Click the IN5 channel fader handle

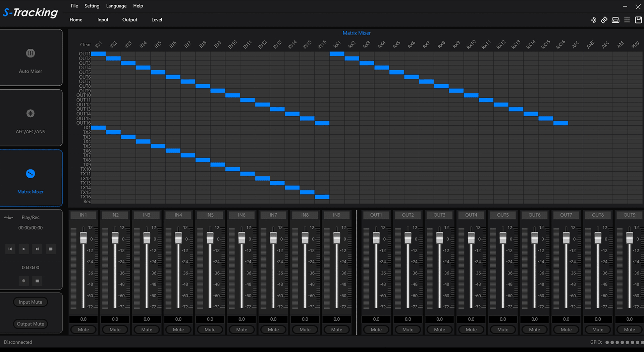click(x=210, y=237)
